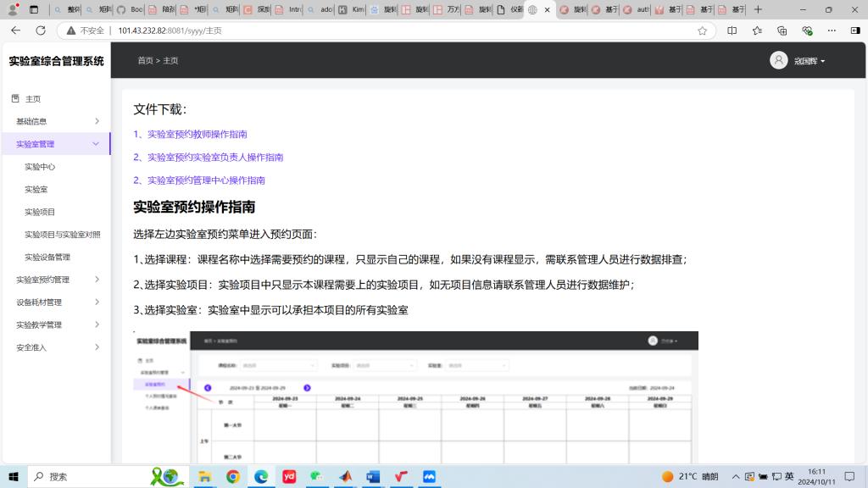Open WeChat from the taskbar
Viewport: 868px width, 488px height.
(x=316, y=476)
